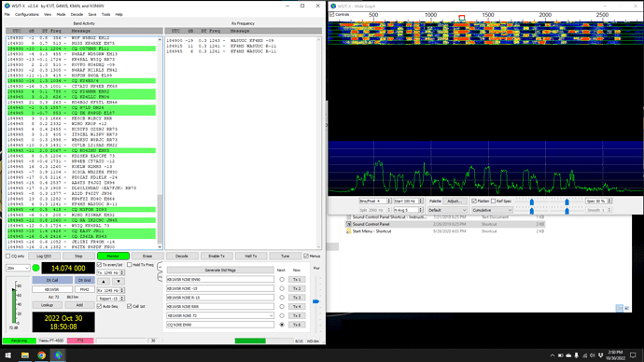The width and height of the screenshot is (644, 362).
Task: Click the battery icon in the tray
Action: tap(560, 355)
